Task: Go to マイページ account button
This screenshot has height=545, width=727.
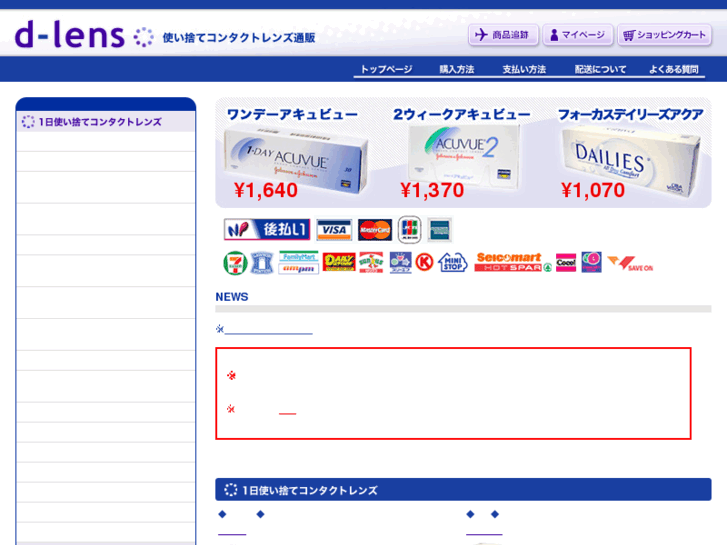Action: pos(578,35)
